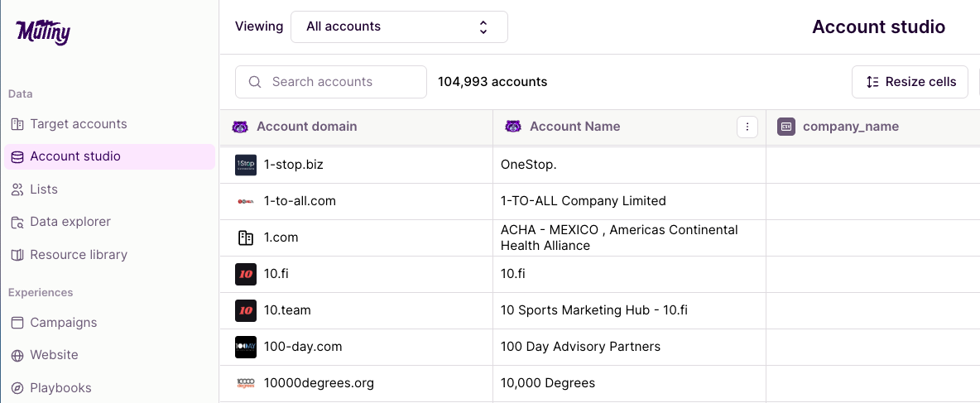980x403 pixels.
Task: Click the Resize cells button
Action: pos(910,82)
